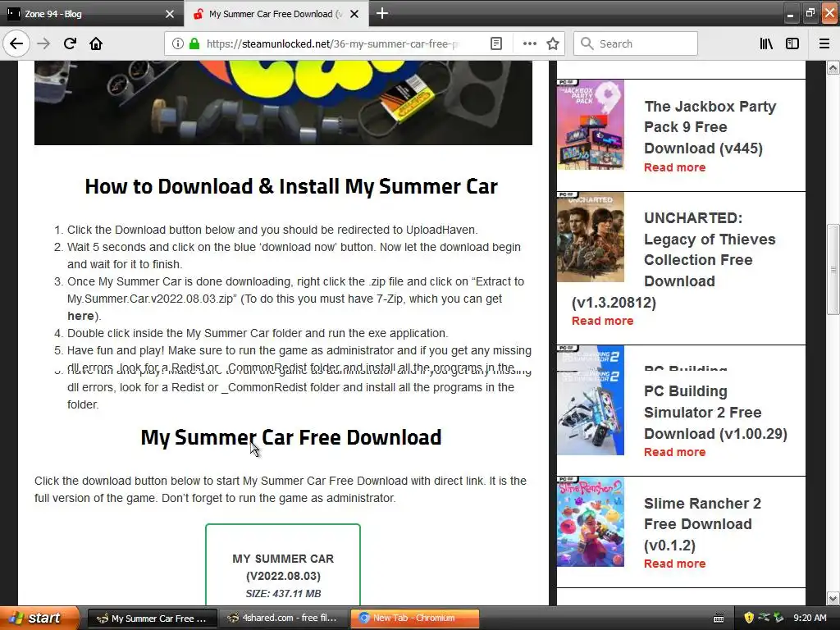Click Read more under PC Building Simulator

[674, 452]
